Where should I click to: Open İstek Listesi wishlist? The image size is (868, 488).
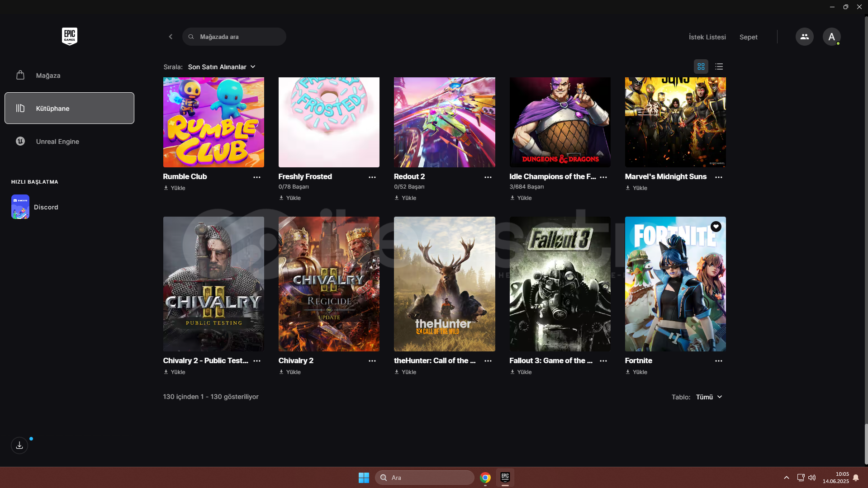click(707, 37)
